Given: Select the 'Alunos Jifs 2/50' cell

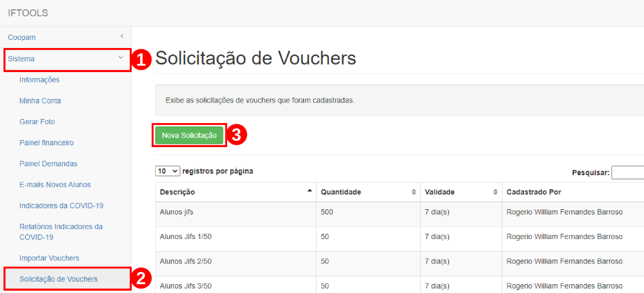Looking at the screenshot, I should [236, 264].
